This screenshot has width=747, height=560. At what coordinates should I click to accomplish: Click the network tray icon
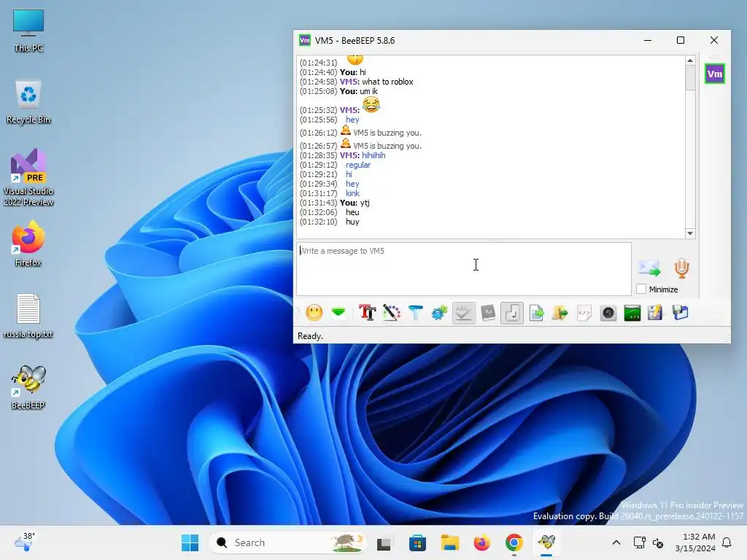(x=639, y=542)
